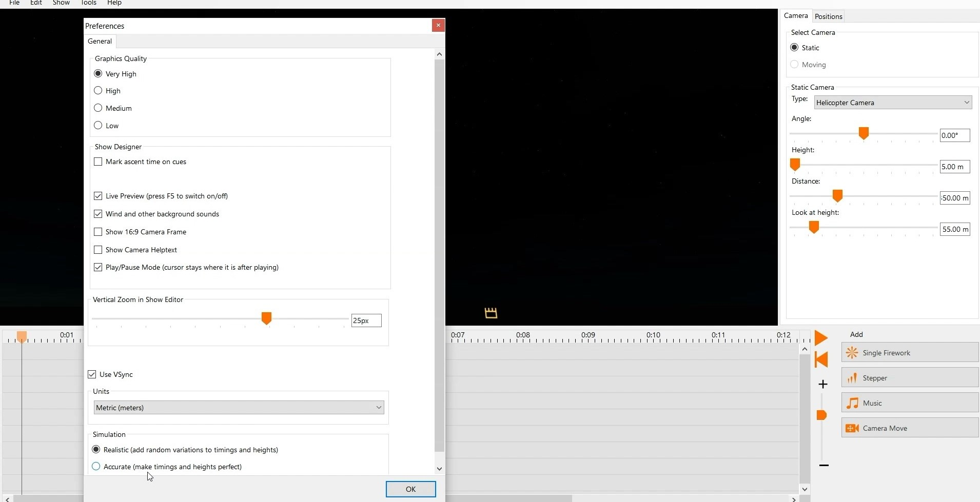
Task: Click Look at height slider handle
Action: [814, 227]
